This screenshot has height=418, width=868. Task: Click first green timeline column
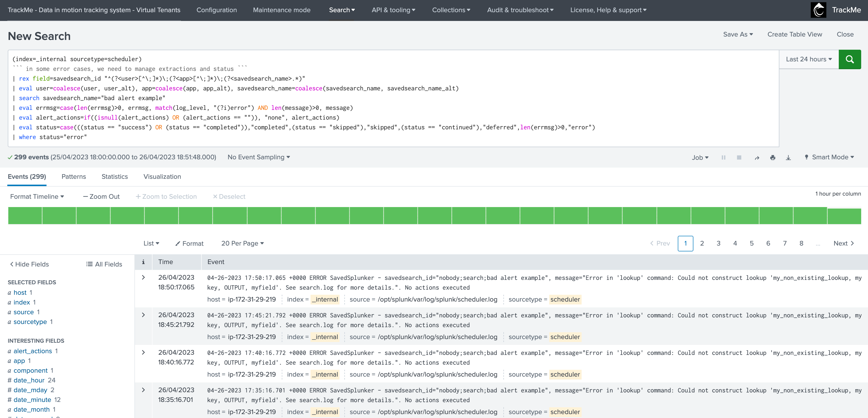point(25,216)
